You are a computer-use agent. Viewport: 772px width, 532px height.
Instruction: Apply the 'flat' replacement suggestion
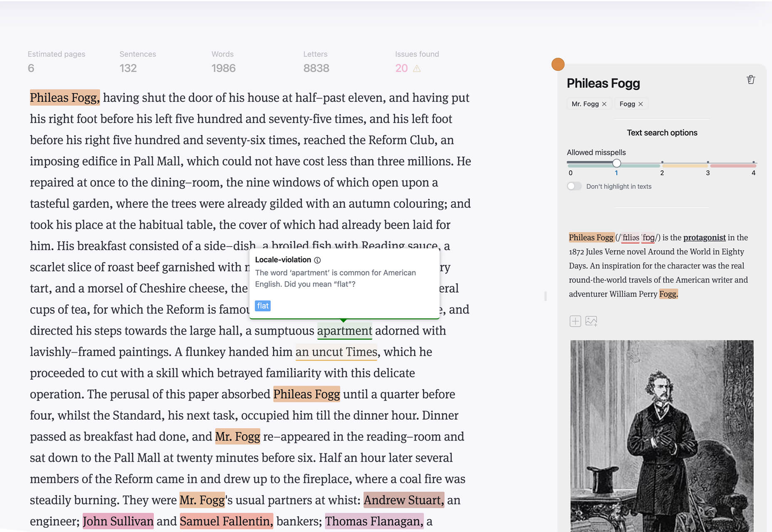pyautogui.click(x=262, y=306)
